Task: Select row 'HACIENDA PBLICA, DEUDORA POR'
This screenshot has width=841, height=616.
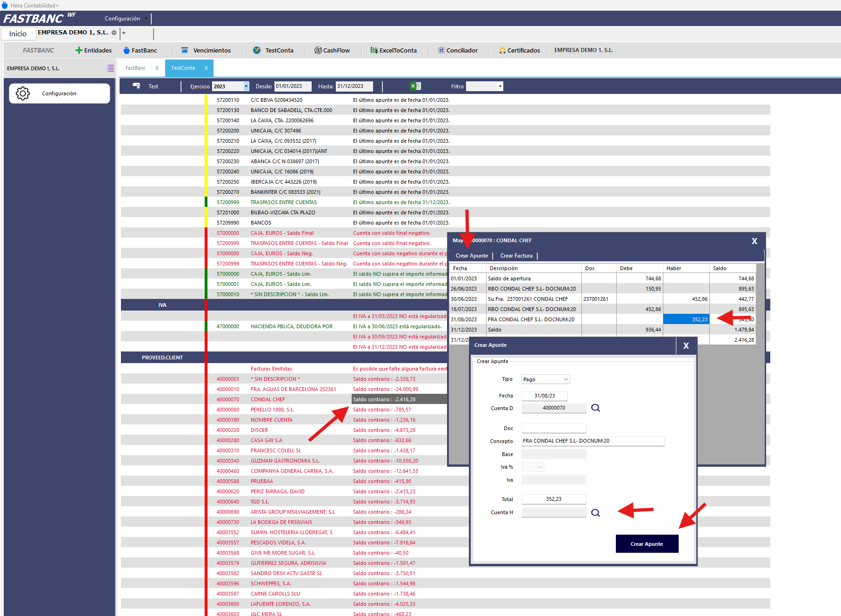Action: 284,326
